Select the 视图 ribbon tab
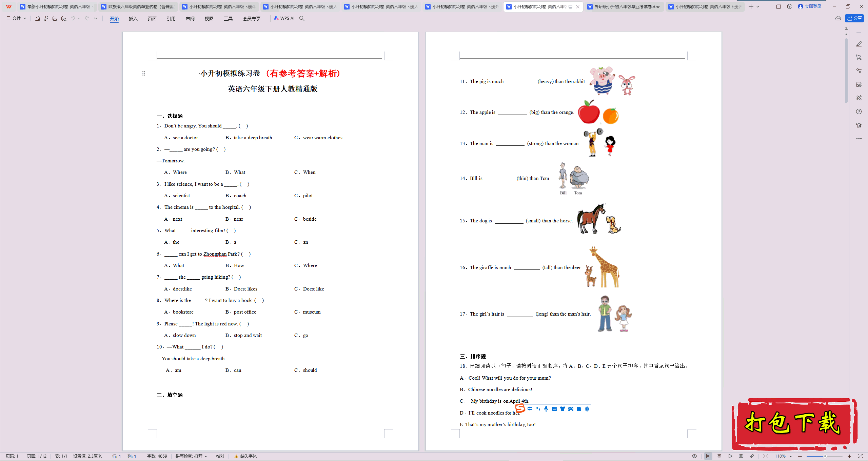Screen dimensions: 868x461 tap(209, 19)
